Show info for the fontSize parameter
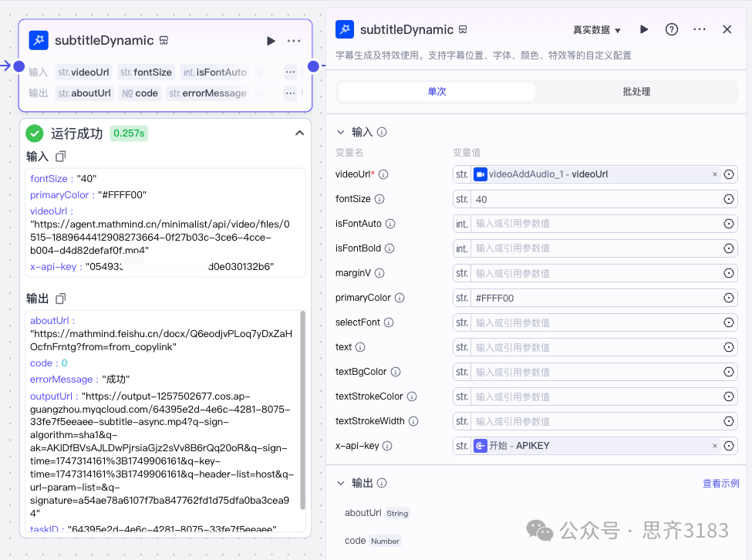The width and height of the screenshot is (752, 560). 379,199
